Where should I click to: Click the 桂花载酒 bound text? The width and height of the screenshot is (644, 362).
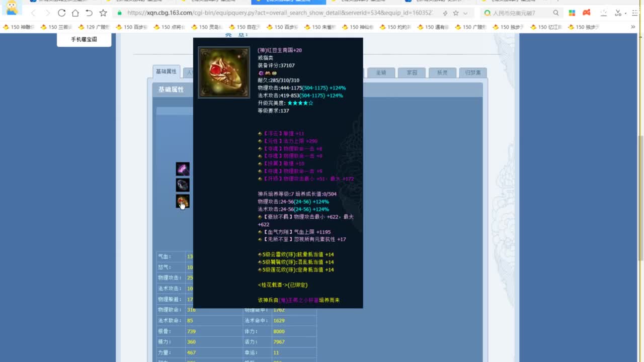(282, 285)
